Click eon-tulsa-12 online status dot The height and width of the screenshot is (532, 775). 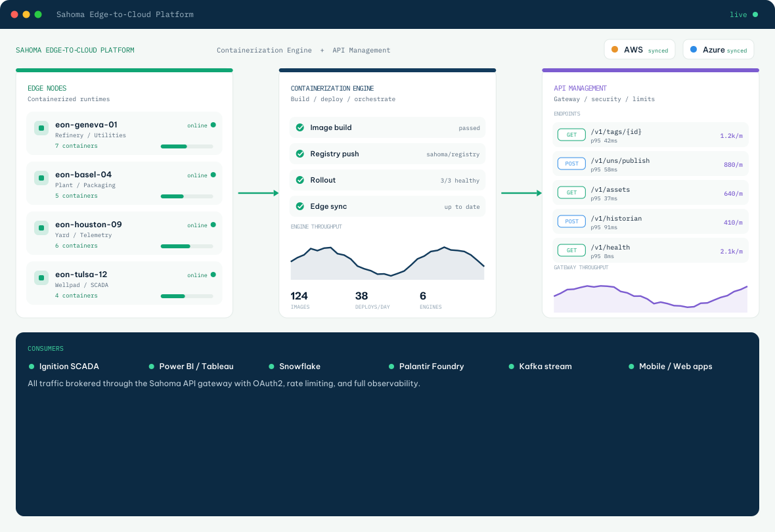(x=213, y=275)
